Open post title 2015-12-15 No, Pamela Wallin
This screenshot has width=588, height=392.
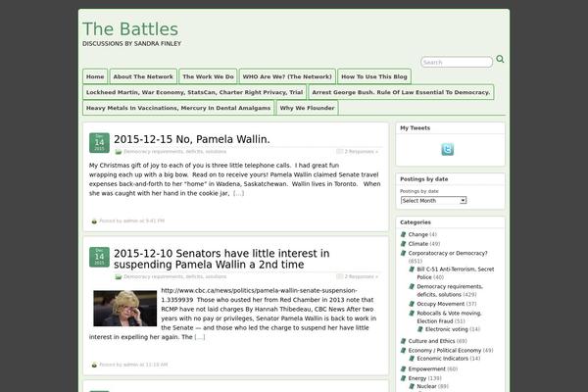coord(192,139)
